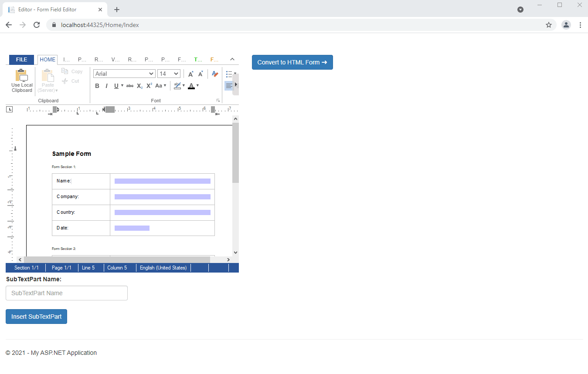Toggle Italic formatting
The width and height of the screenshot is (588, 374).
tap(106, 86)
